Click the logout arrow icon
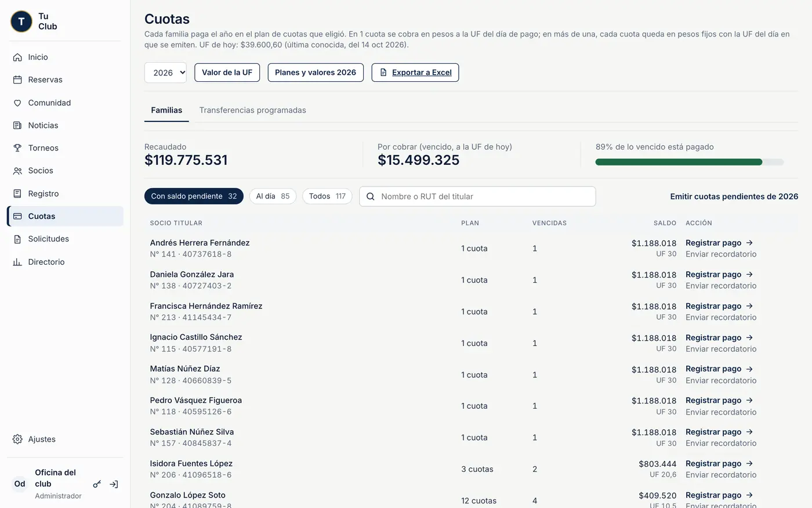 tap(114, 484)
